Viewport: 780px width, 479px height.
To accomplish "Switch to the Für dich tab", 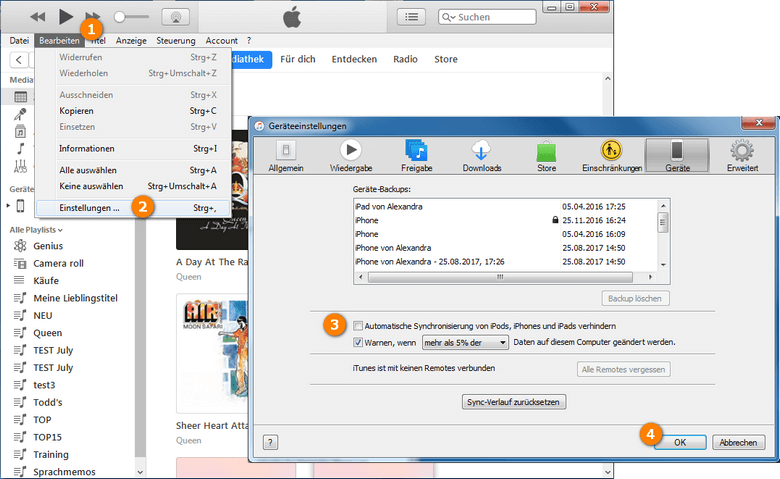I will [x=297, y=59].
